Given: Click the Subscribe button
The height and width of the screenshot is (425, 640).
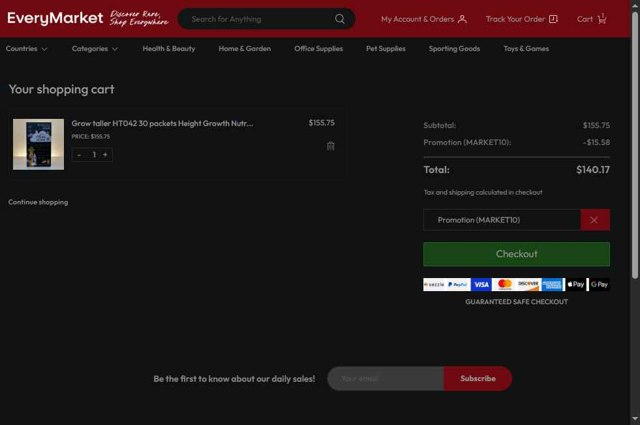Looking at the screenshot, I should (x=478, y=378).
